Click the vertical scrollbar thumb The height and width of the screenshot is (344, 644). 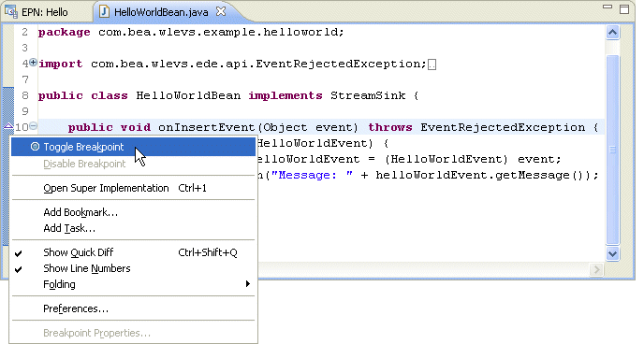[612, 150]
